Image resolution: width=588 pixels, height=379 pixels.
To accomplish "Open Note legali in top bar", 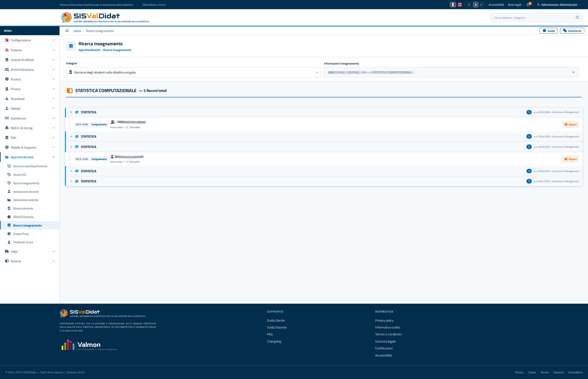I will (x=514, y=5).
